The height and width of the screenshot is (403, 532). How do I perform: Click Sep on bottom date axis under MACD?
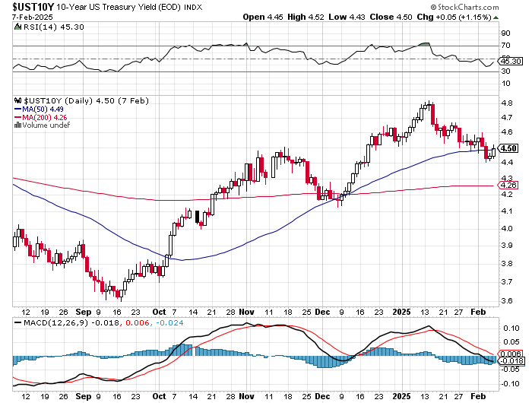pos(83,397)
